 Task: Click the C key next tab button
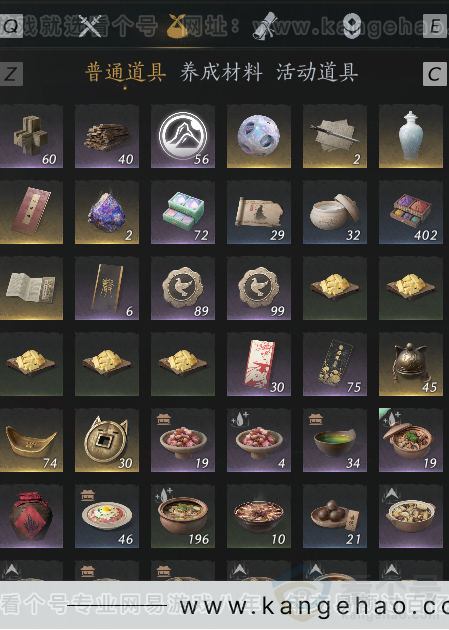435,74
